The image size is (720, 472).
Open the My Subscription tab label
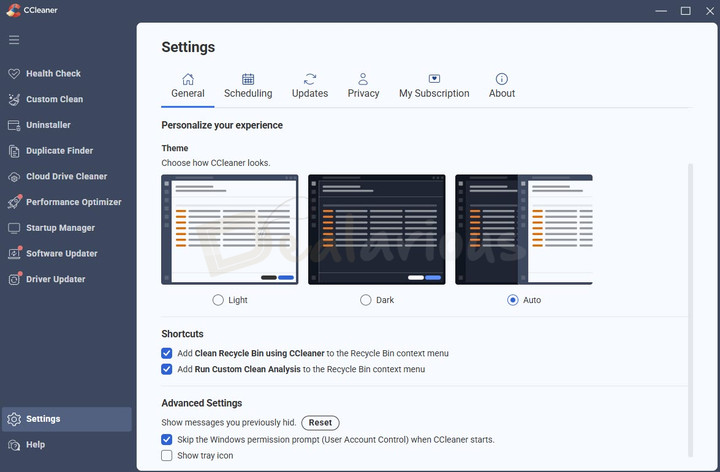click(434, 93)
